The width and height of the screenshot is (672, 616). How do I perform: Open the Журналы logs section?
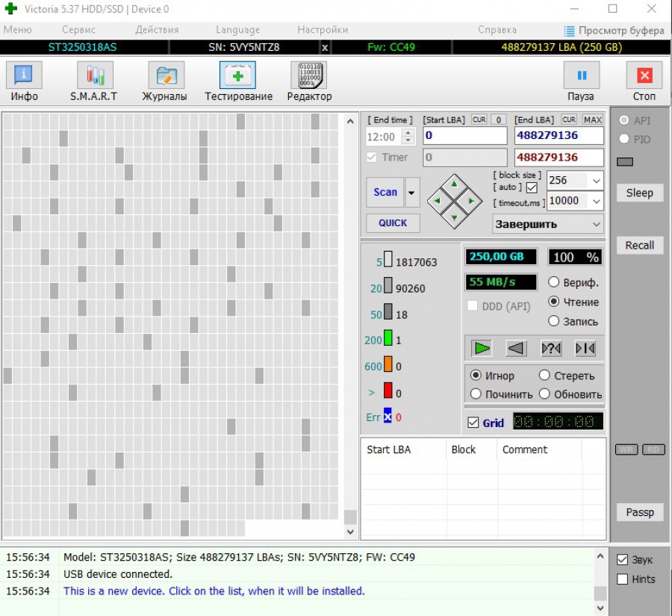tap(165, 81)
